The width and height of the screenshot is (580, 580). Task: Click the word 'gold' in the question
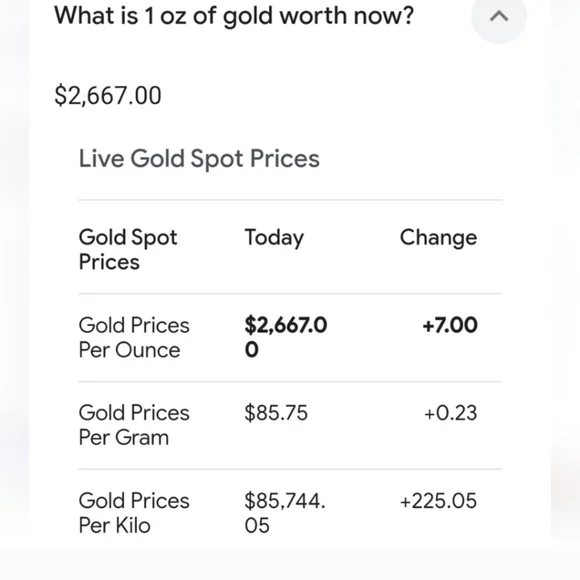coord(248,17)
